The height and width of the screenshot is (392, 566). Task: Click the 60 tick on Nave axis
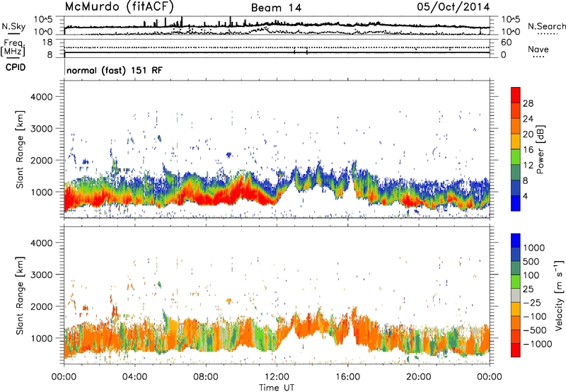coord(506,42)
